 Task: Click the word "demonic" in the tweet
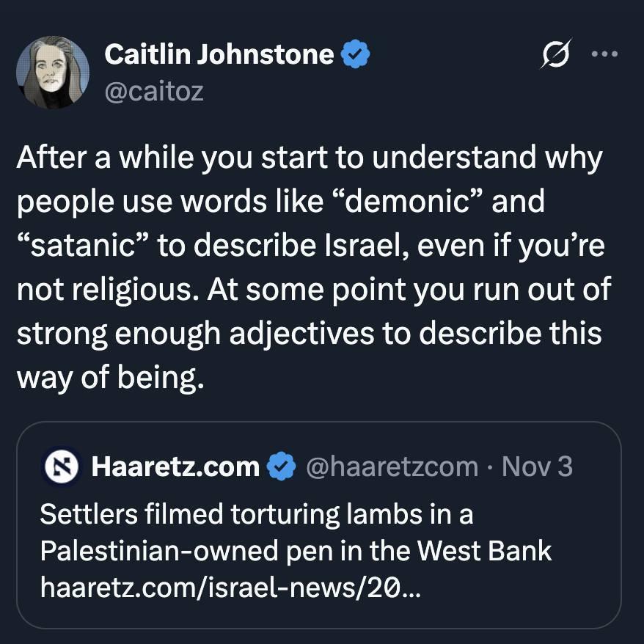pos(406,202)
